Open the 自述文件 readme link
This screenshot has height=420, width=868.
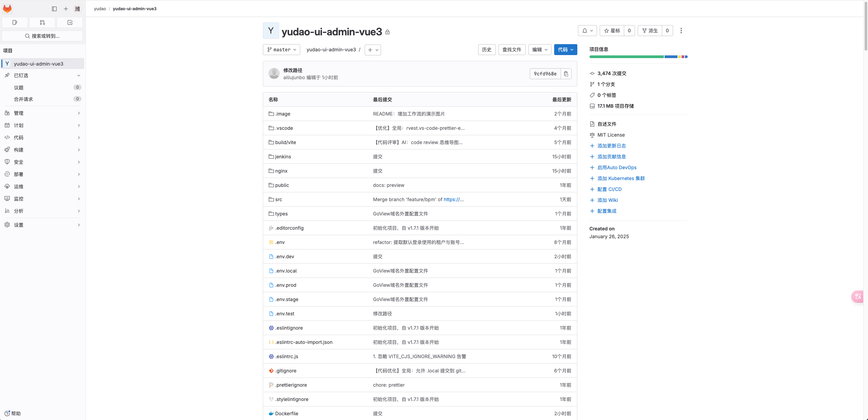coord(607,124)
